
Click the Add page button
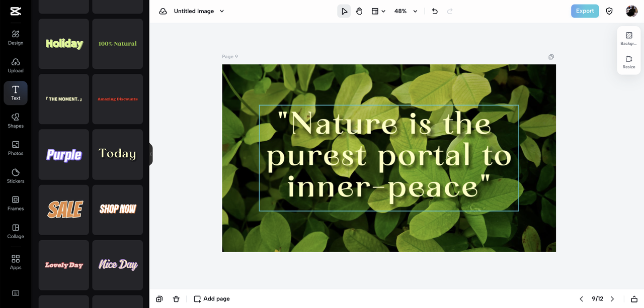(x=212, y=299)
